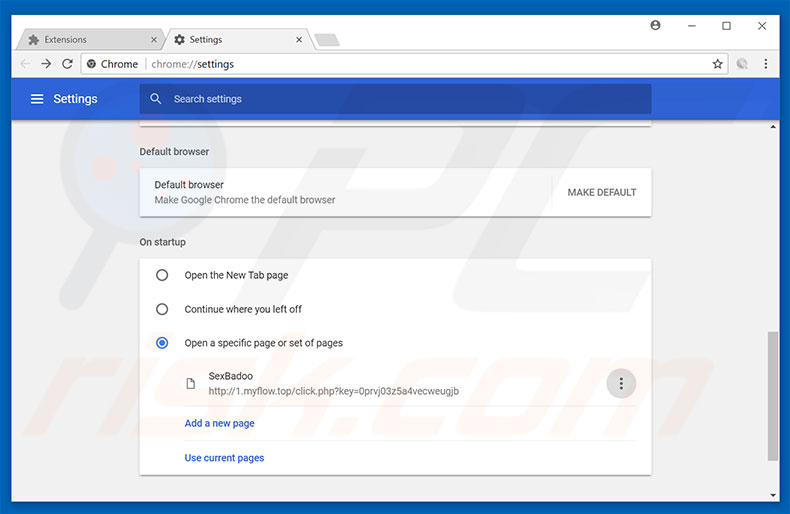Image resolution: width=790 pixels, height=514 pixels.
Task: Click the MAKE DEFAULT button
Action: (x=602, y=192)
